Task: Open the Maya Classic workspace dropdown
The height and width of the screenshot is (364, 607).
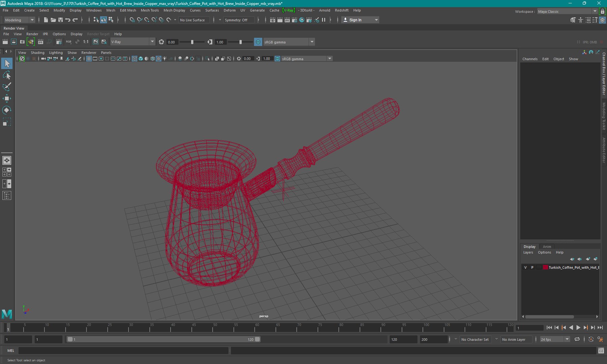Action: [567, 11]
